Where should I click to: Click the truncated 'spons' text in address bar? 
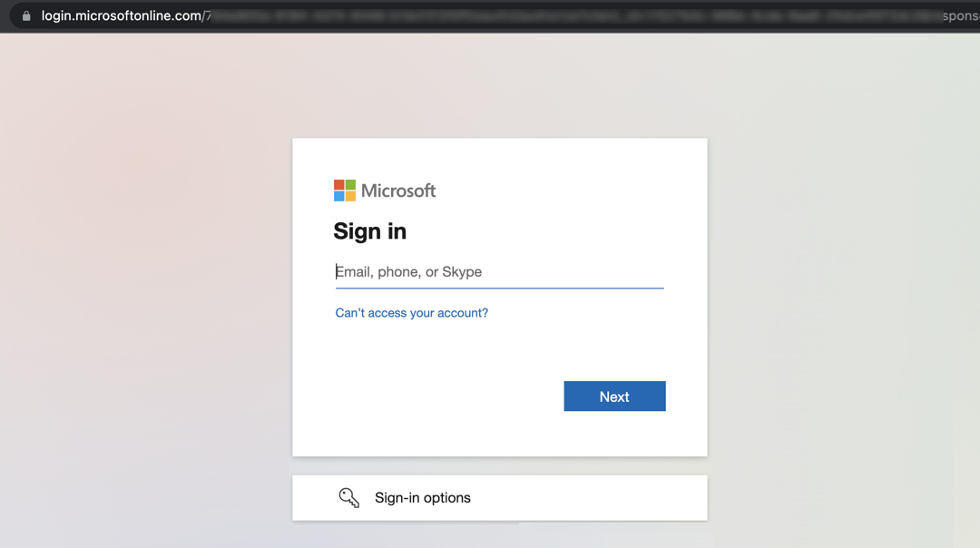tap(961, 16)
